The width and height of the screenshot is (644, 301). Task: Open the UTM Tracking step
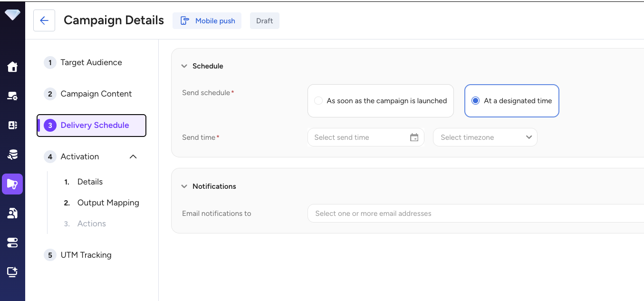[x=86, y=255]
